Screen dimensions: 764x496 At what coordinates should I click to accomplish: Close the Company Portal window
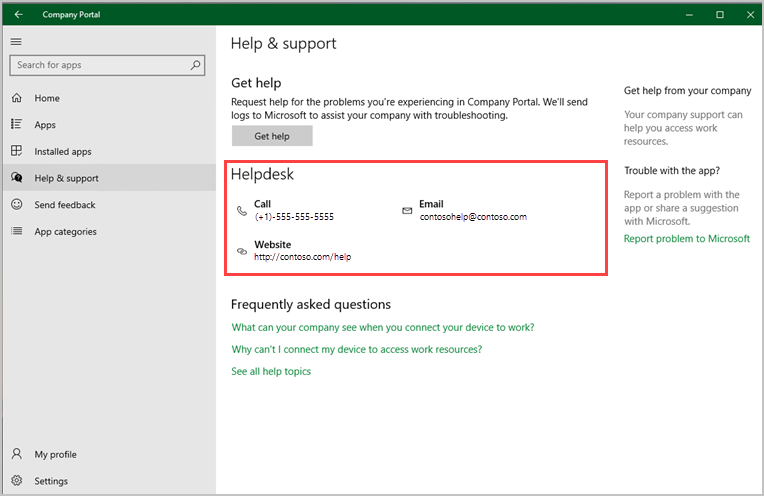click(750, 15)
